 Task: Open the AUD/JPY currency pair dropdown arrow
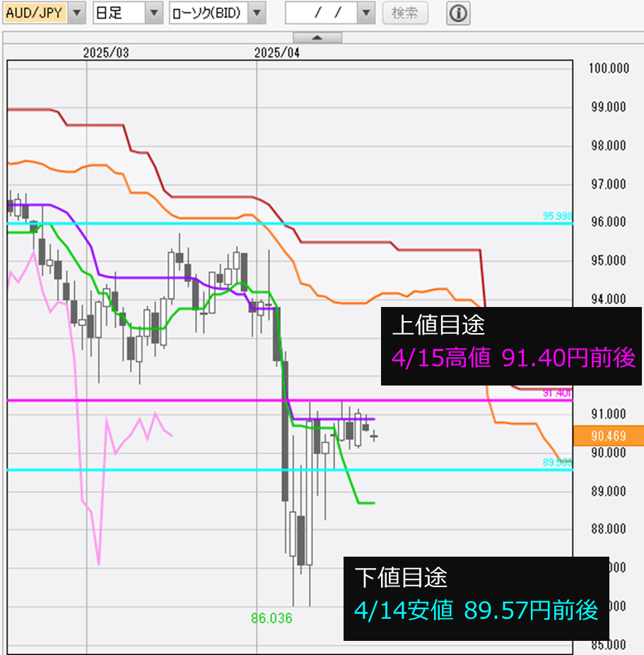click(x=78, y=13)
